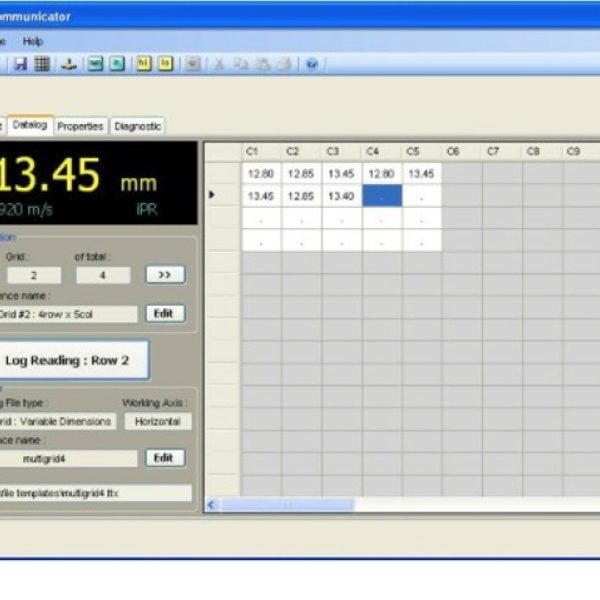Viewport: 600px width, 600px height.
Task: Select column header C6
Action: coord(461,152)
